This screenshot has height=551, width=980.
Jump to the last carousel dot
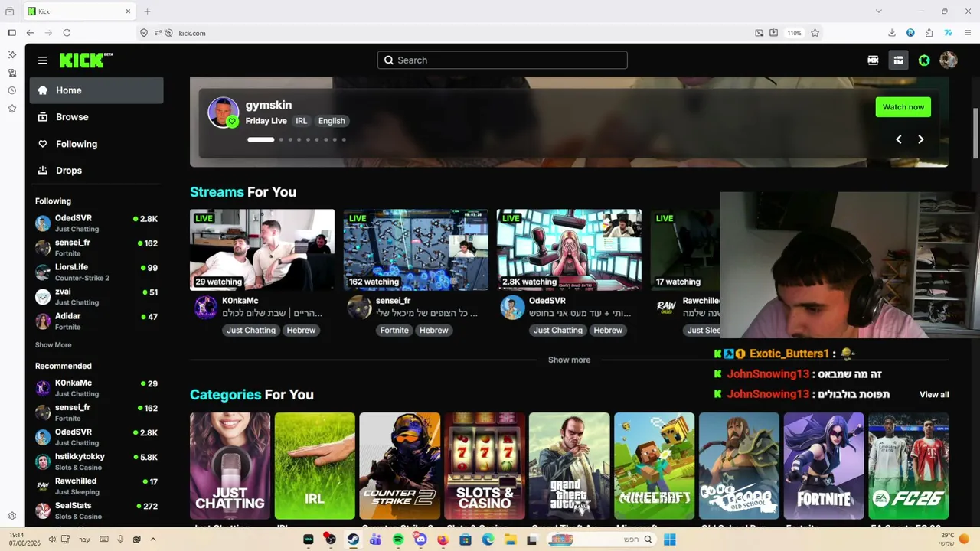click(x=344, y=139)
